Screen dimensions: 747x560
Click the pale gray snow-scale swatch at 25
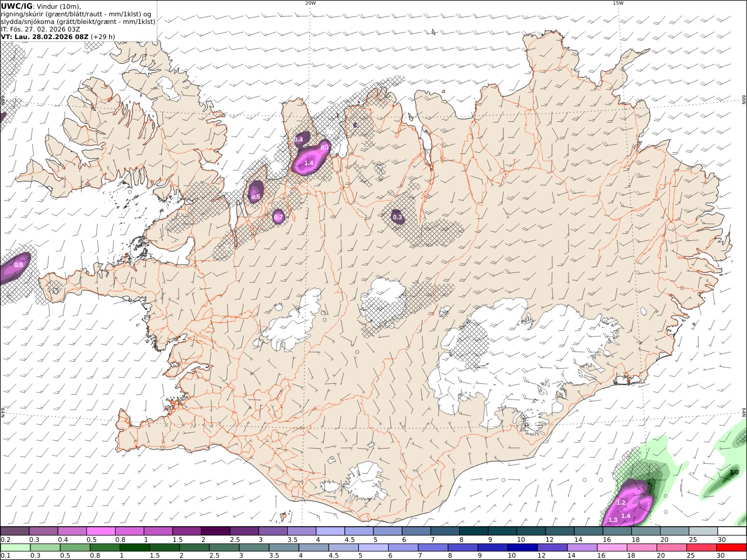coord(704,531)
